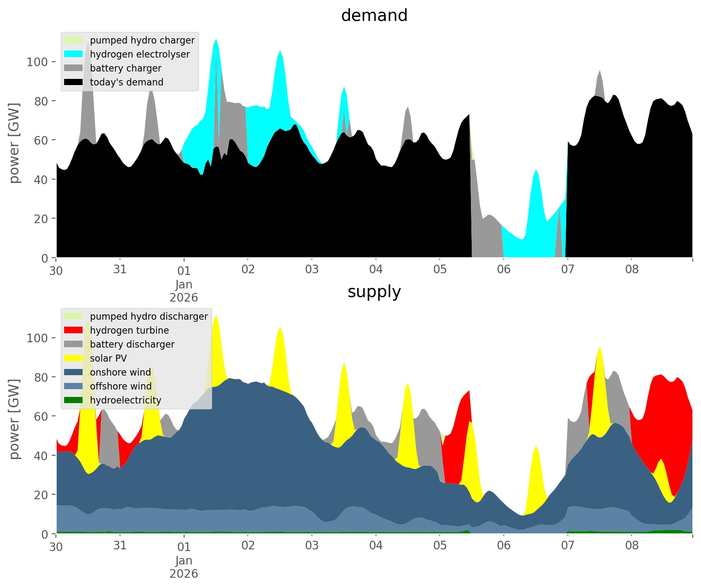Select the pumped hydro discharger legend label

coord(149,316)
